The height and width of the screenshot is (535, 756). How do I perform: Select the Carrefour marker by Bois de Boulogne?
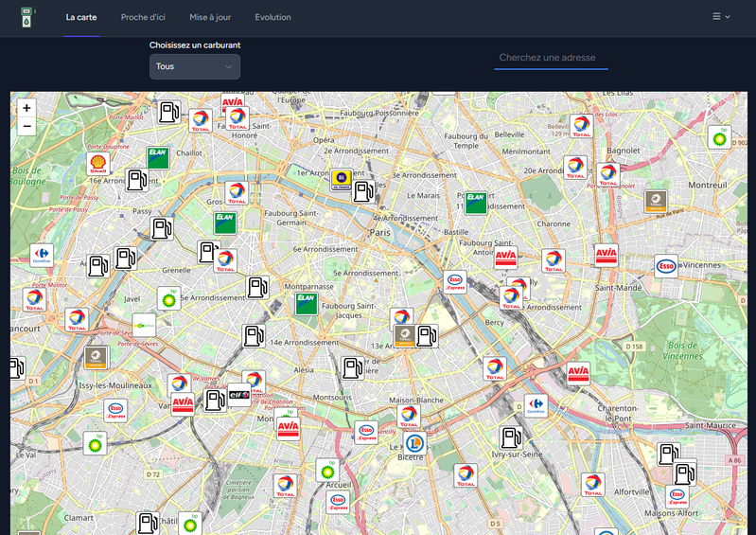click(42, 256)
